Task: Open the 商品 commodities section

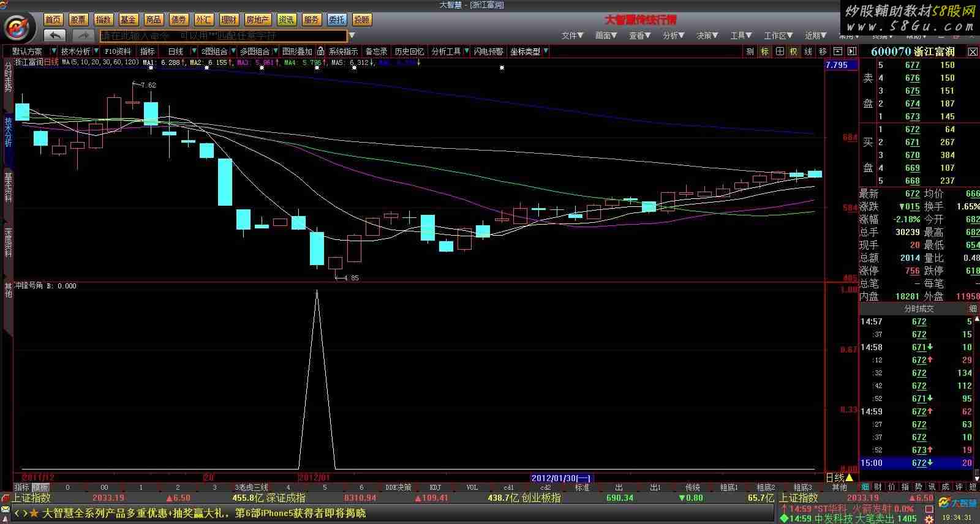Action: tap(154, 20)
